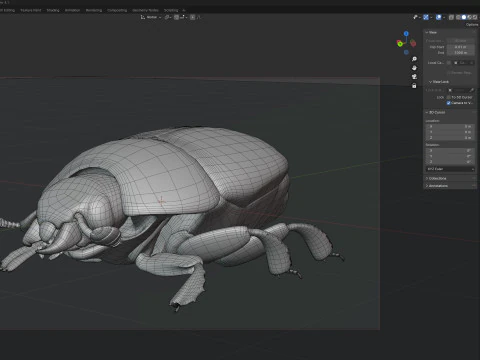This screenshot has height=360, width=480.
Task: Toggle the snap magnet icon
Action: coord(176,17)
